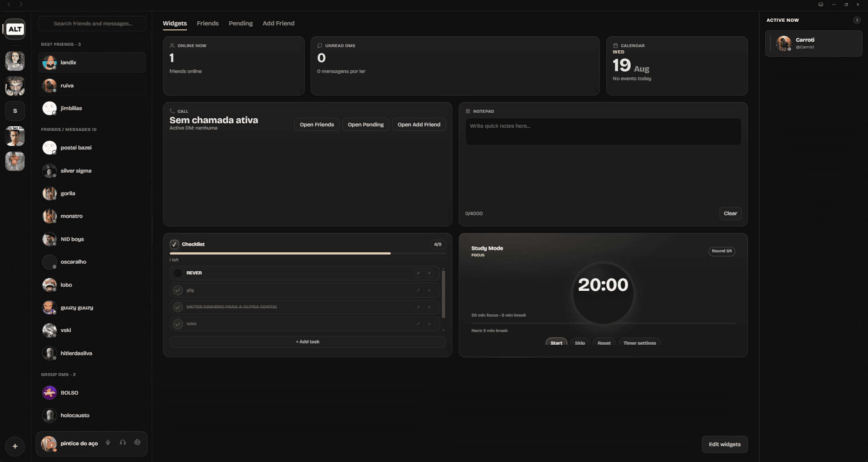Open the ALT home icon
The width and height of the screenshot is (868, 462).
[x=15, y=29]
